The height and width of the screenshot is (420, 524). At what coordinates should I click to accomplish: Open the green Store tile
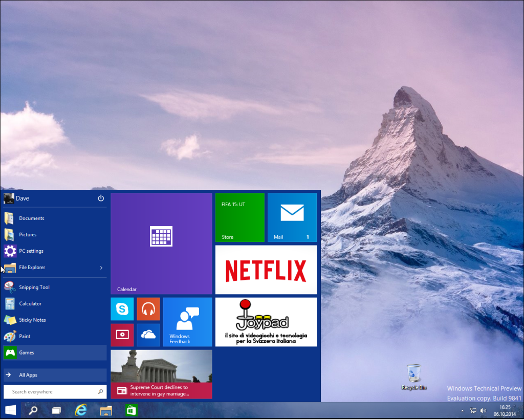(x=240, y=217)
